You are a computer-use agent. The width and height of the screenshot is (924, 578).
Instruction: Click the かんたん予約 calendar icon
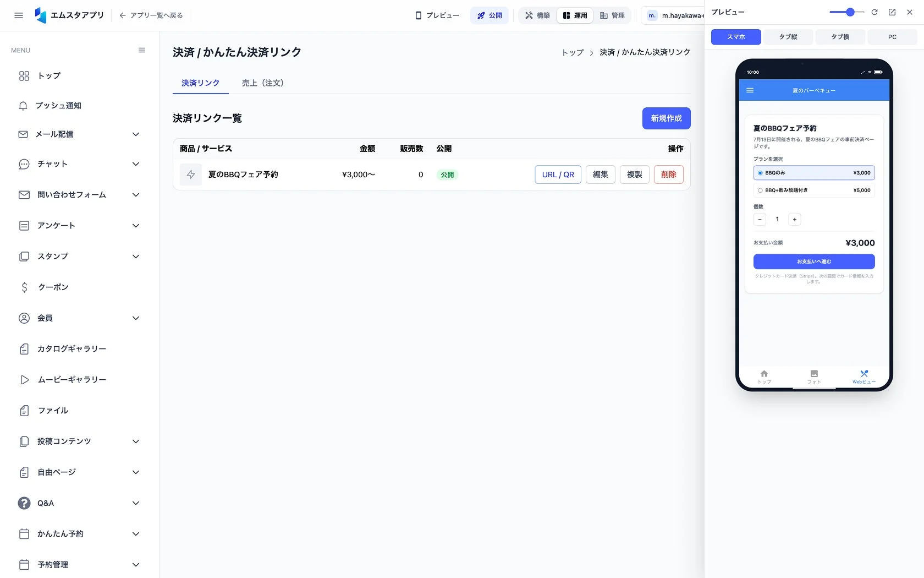24,534
